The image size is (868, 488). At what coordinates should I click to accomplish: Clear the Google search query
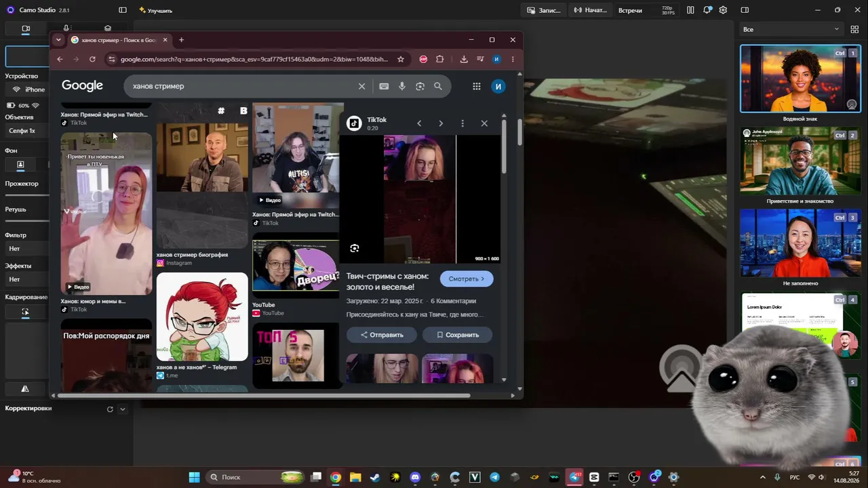tap(361, 86)
